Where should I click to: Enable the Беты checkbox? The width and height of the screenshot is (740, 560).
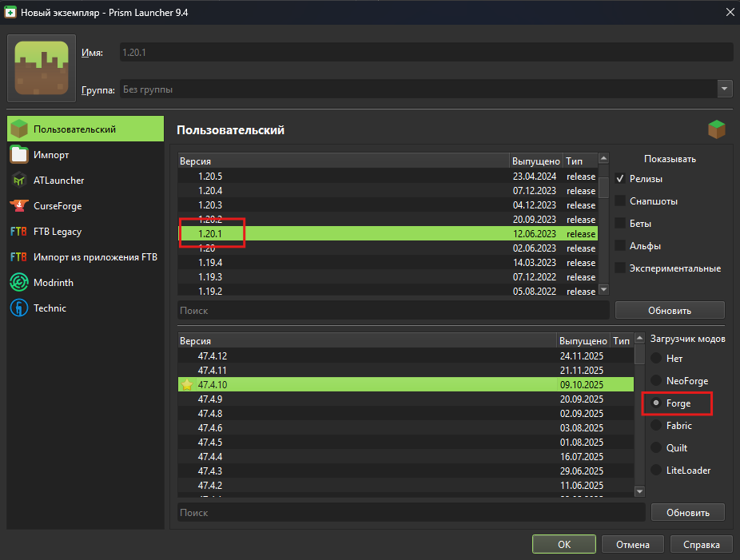tap(620, 223)
